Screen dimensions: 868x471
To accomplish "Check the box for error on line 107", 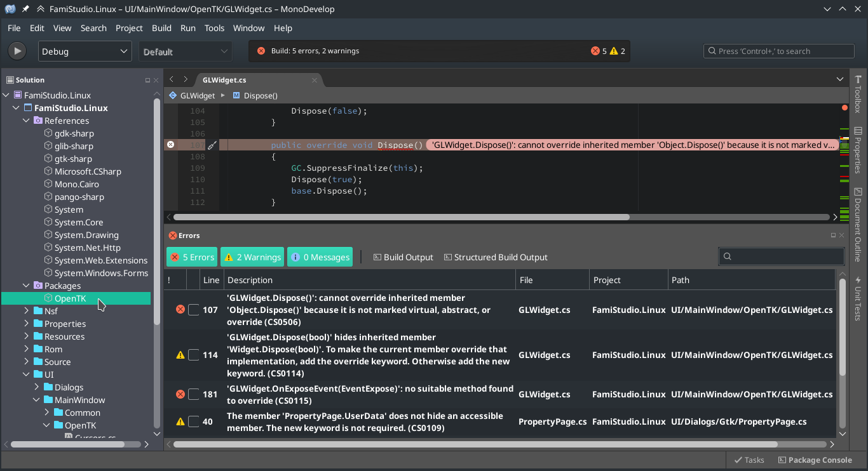I will (x=193, y=310).
